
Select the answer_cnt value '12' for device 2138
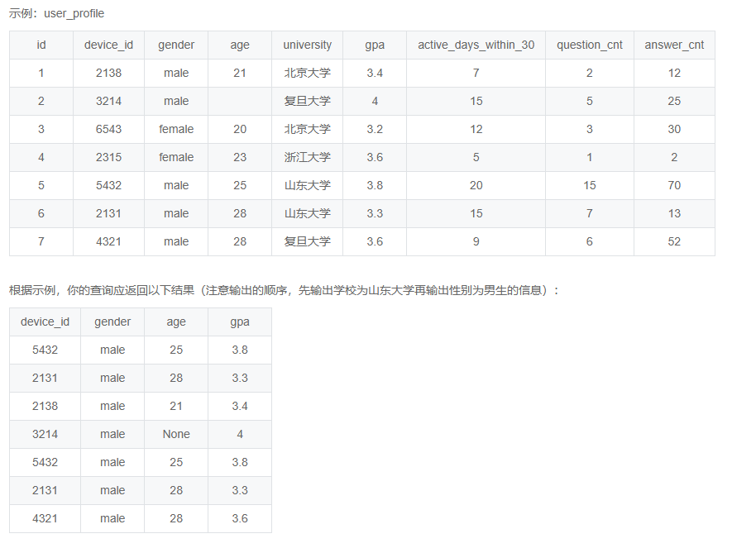(674, 73)
